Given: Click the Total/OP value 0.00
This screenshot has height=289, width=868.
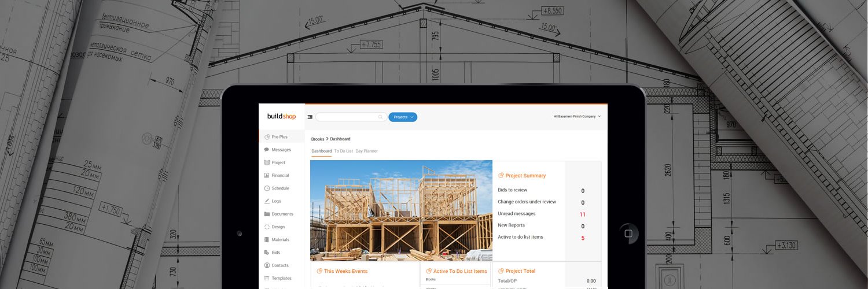Looking at the screenshot, I should pyautogui.click(x=591, y=281).
